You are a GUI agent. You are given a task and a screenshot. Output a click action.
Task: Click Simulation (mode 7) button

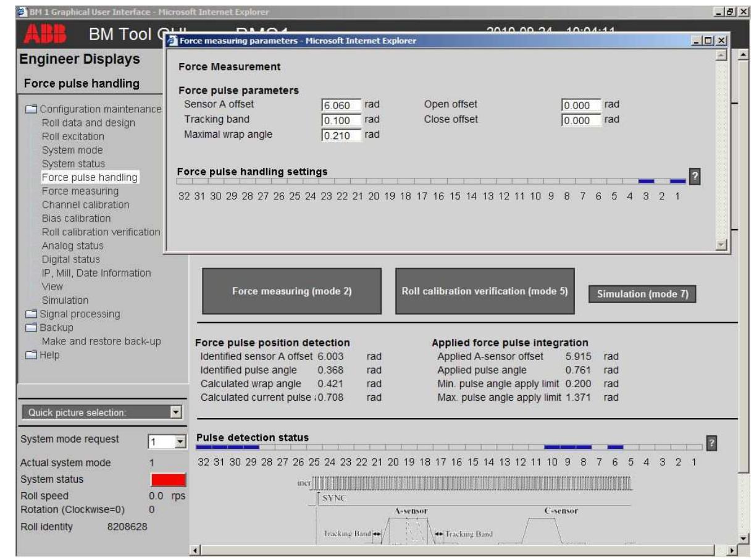642,295
